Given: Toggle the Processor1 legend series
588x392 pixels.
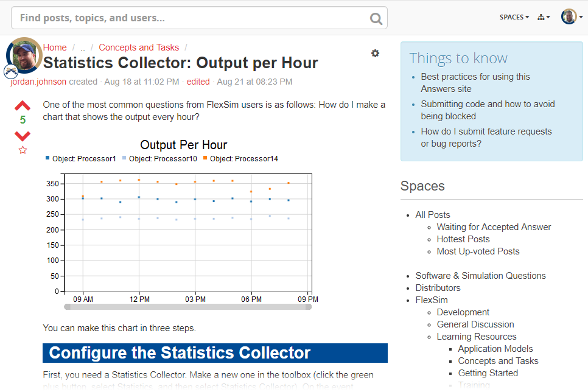Looking at the screenshot, I should (80, 159).
